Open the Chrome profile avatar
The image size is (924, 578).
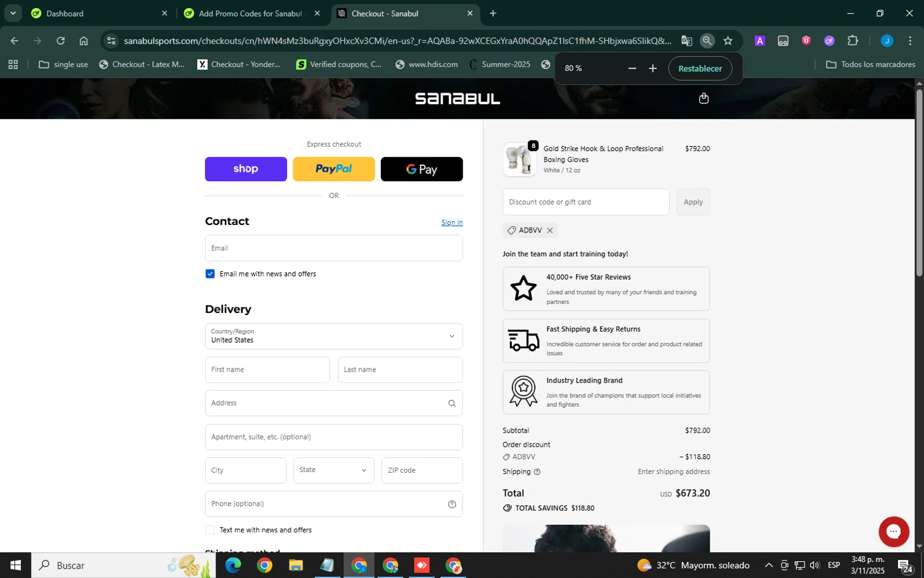click(x=886, y=41)
